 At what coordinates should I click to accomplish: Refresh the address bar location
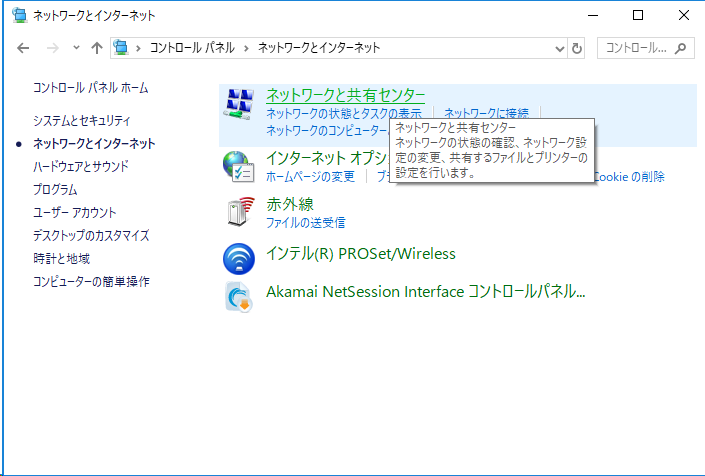(x=577, y=48)
